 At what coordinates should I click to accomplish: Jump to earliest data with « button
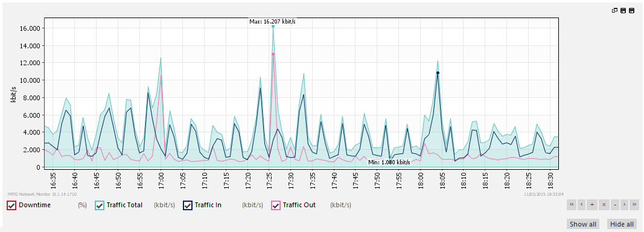coord(572,204)
